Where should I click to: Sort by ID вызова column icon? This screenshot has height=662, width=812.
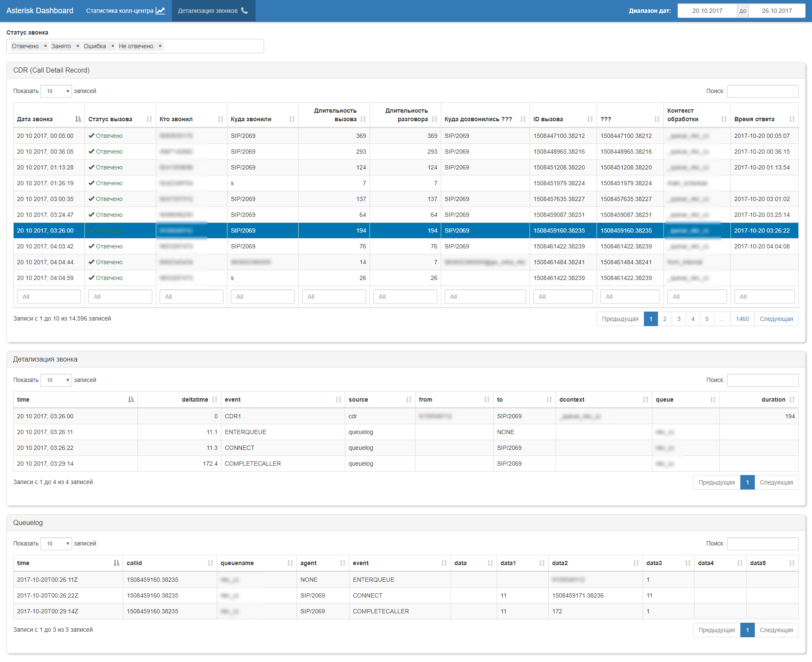pos(590,119)
